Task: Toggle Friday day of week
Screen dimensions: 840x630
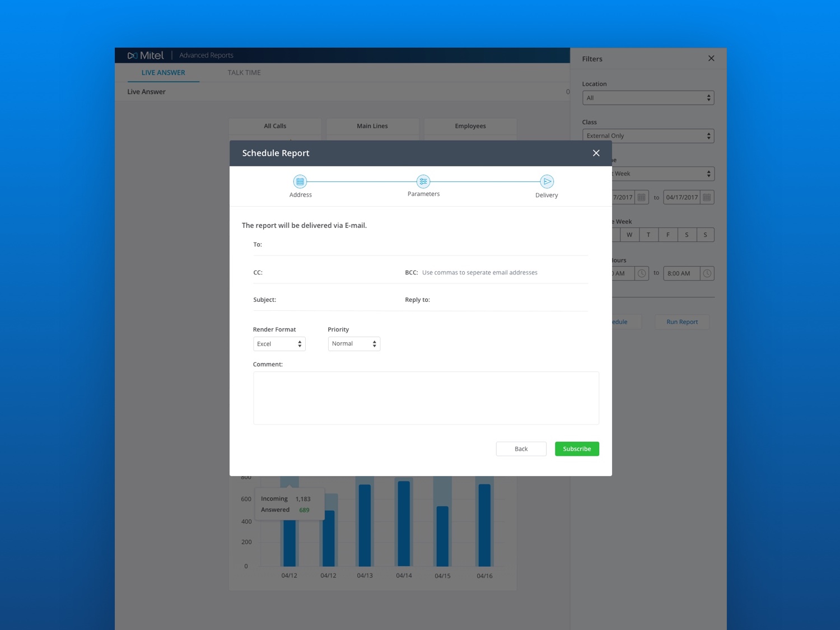Action: 668,235
